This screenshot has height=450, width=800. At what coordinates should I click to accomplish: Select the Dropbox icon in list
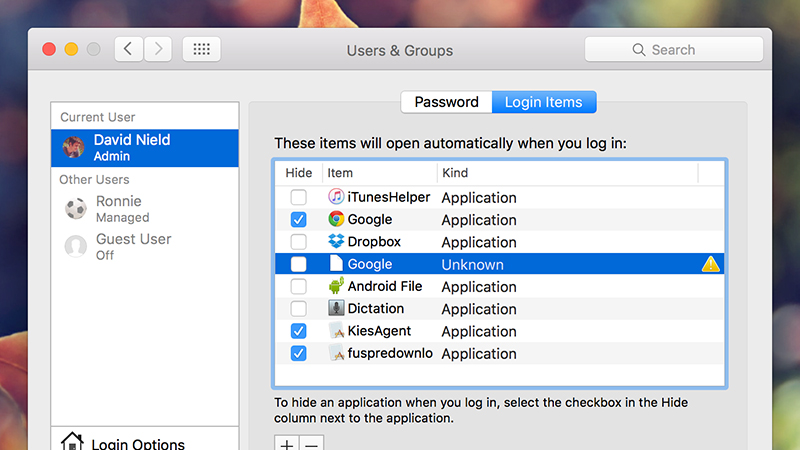point(336,241)
